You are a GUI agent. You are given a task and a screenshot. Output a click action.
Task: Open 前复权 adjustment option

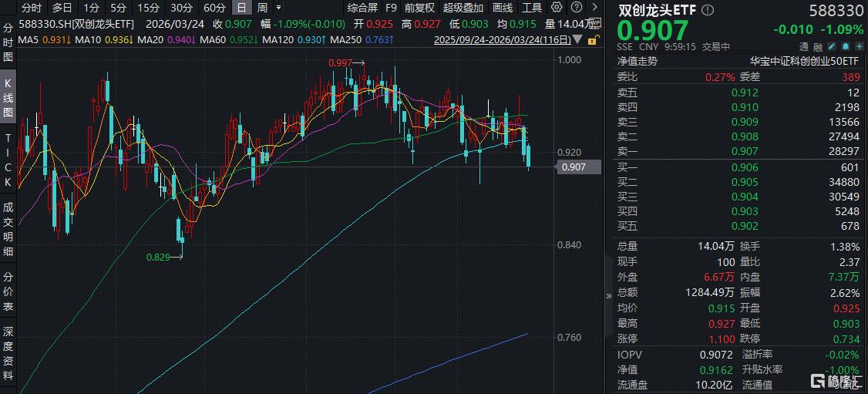coord(419,8)
